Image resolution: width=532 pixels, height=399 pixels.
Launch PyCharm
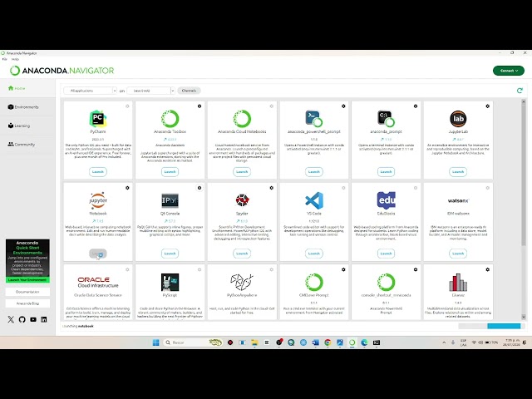point(98,172)
